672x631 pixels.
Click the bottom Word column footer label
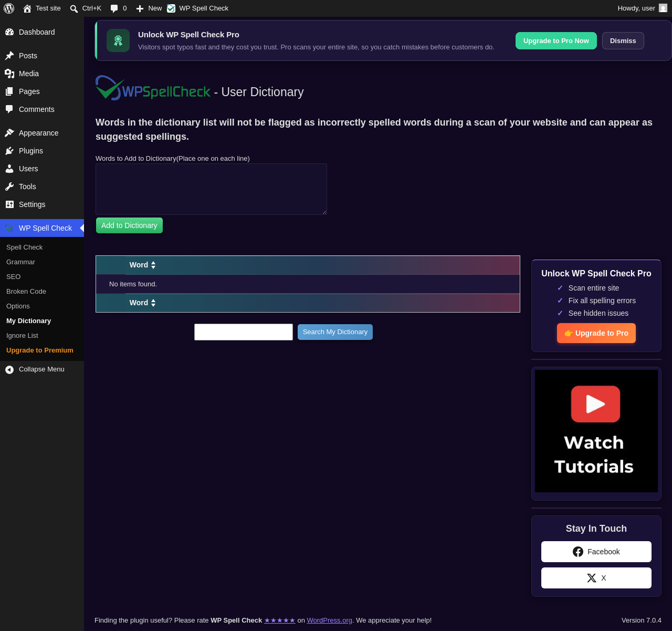point(139,303)
